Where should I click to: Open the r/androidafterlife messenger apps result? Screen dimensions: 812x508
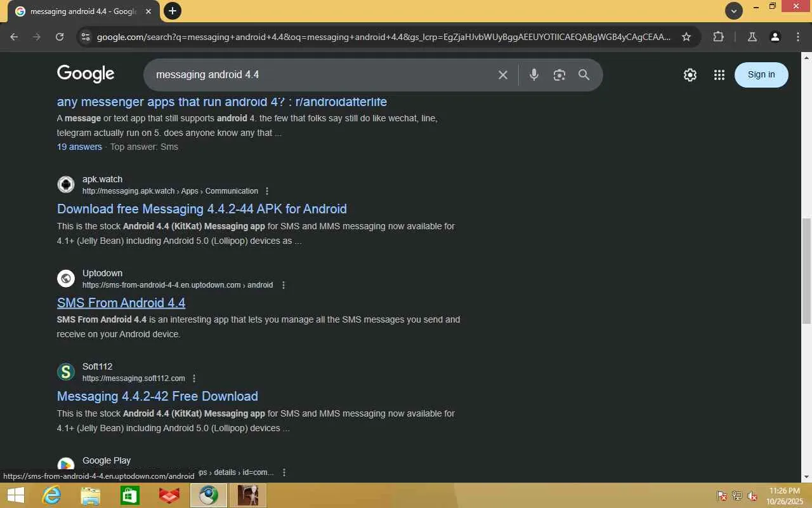[222, 102]
